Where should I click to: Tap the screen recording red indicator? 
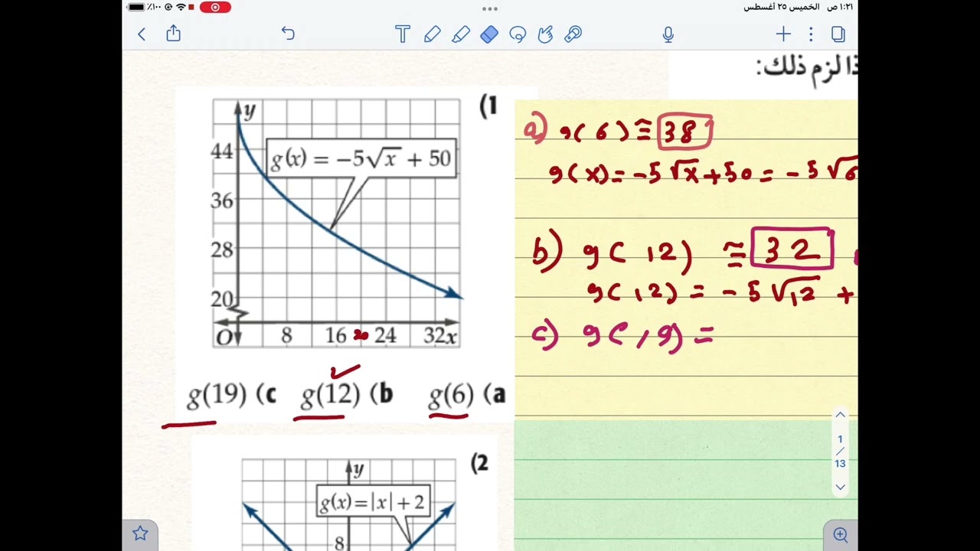pyautogui.click(x=215, y=7)
